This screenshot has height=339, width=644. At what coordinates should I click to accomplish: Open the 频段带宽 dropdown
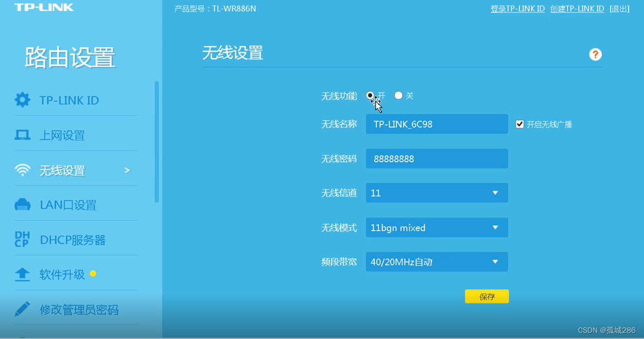click(x=437, y=262)
